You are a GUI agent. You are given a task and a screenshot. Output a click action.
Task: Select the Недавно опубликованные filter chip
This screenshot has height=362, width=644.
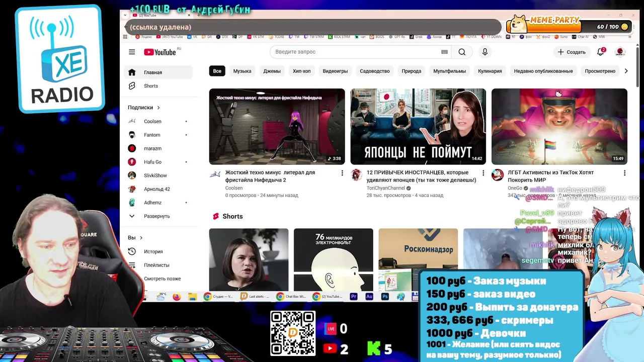[x=543, y=71]
